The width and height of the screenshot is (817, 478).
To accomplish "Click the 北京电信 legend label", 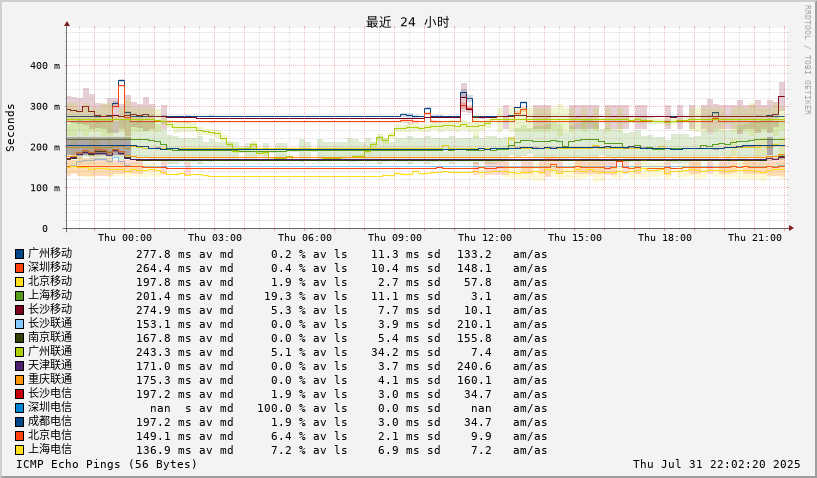I will click(50, 436).
